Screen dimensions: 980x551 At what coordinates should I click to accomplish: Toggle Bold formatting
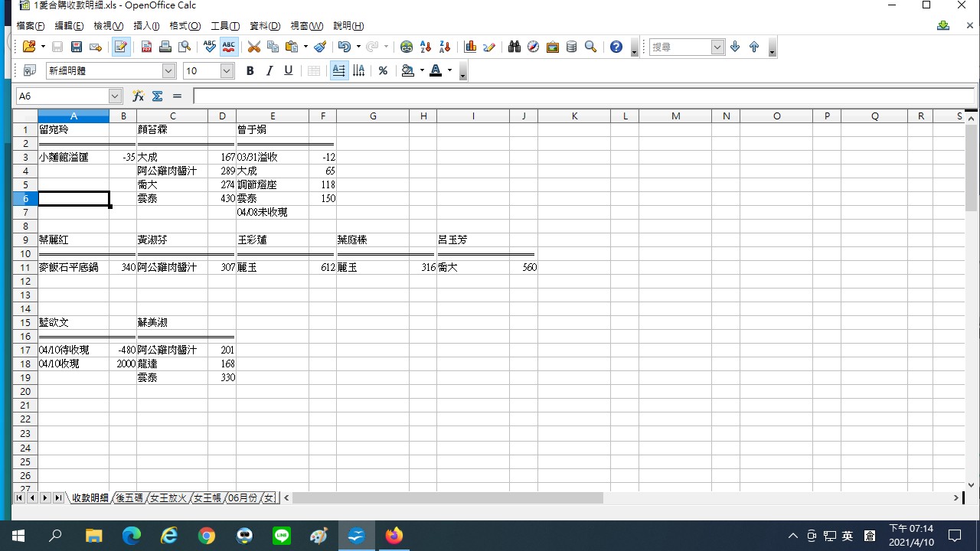(250, 71)
